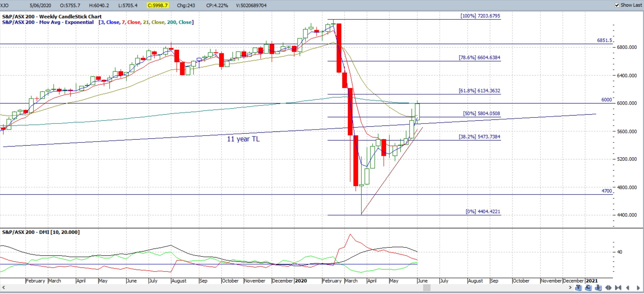Click the DMI axis value 40
Viewport: 644px width, 294px height.
(x=620, y=252)
